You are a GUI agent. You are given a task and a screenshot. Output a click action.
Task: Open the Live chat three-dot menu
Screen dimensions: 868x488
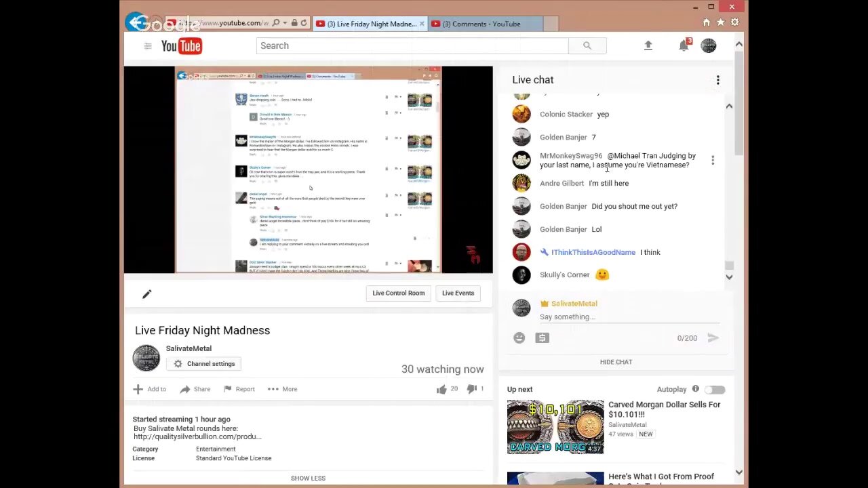(718, 80)
